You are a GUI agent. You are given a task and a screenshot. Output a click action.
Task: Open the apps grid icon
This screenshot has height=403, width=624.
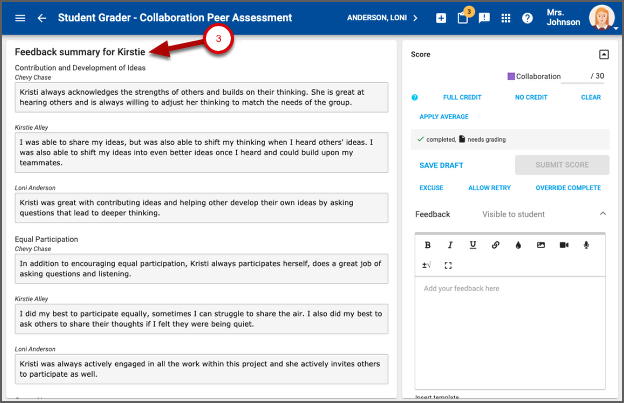[x=506, y=18]
